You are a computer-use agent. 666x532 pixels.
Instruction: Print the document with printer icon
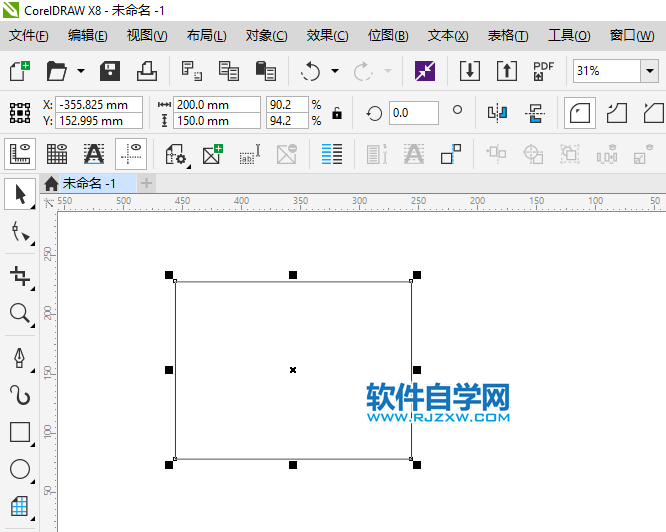tap(147, 71)
